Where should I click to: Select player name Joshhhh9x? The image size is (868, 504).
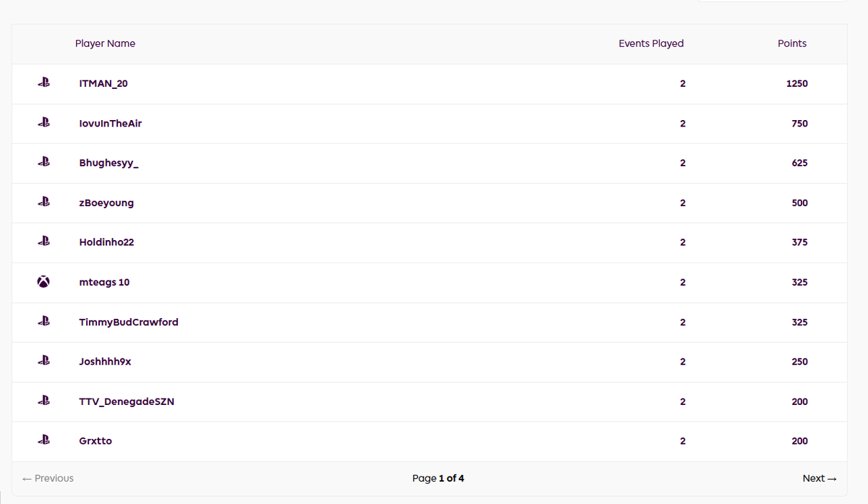(105, 362)
